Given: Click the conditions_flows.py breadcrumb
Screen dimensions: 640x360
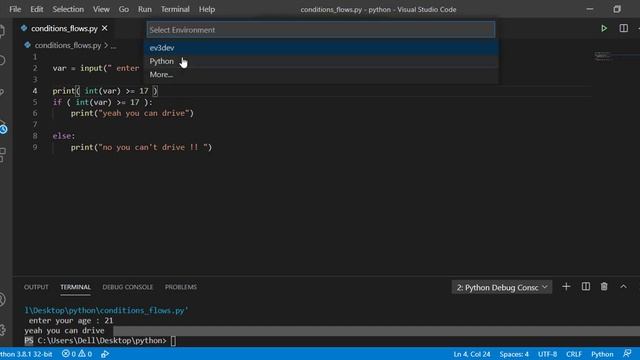Looking at the screenshot, I should [68, 45].
